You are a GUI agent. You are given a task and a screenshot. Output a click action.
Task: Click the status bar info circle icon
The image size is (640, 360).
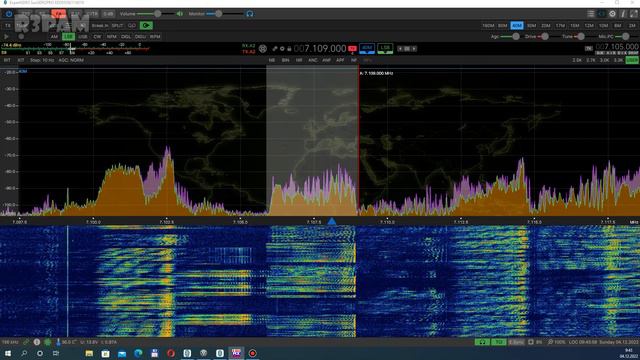[x=37, y=342]
